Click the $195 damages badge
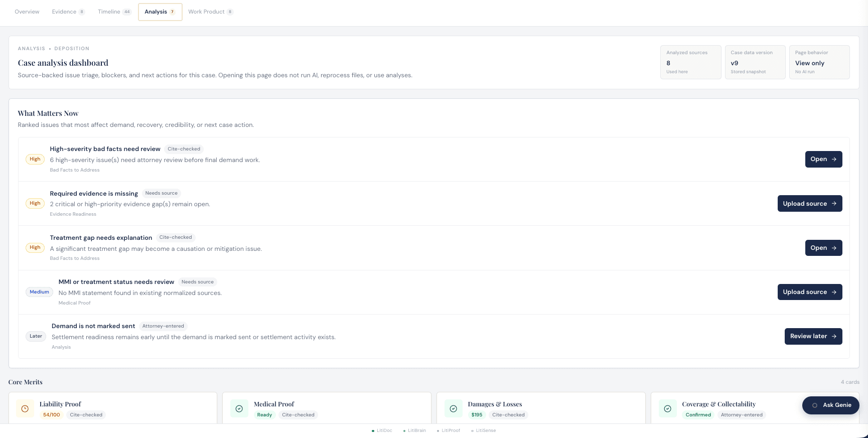This screenshot has height=438, width=868. (x=477, y=415)
